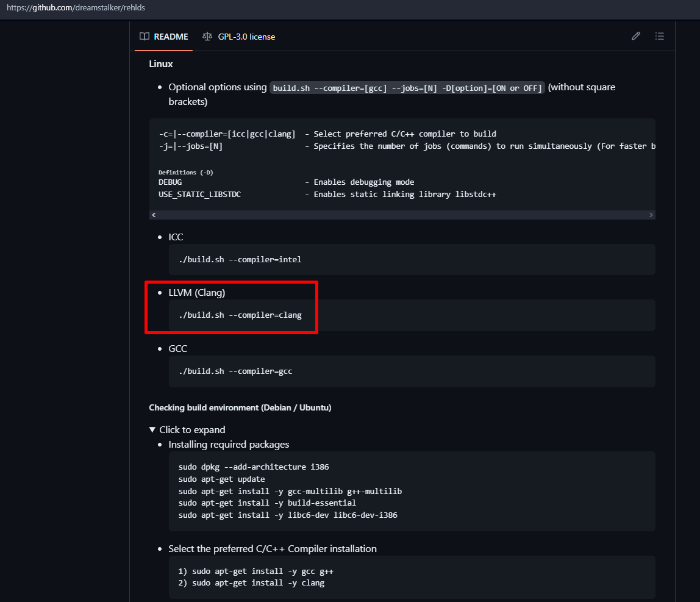The image size is (700, 602).
Task: Click the horizontal scrollbar track in options block
Action: pos(402,215)
